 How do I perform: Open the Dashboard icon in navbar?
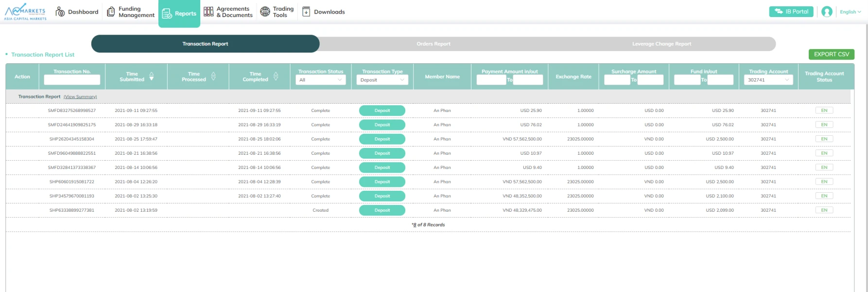click(60, 12)
